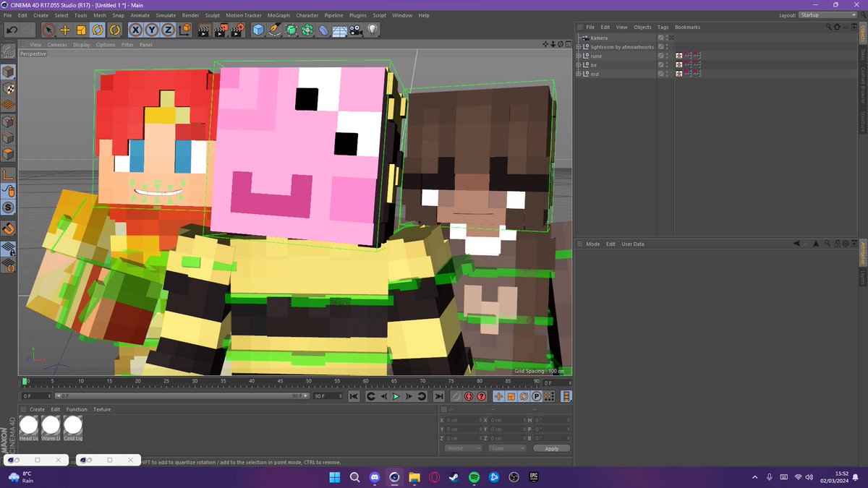Click Render to Picture Viewer icon
868x488 pixels.
point(220,30)
